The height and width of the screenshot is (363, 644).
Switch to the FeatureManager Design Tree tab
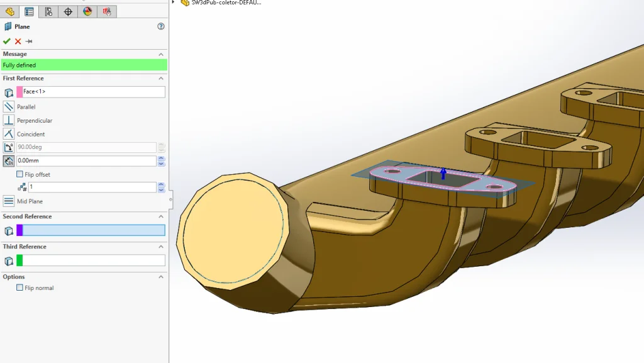click(9, 11)
